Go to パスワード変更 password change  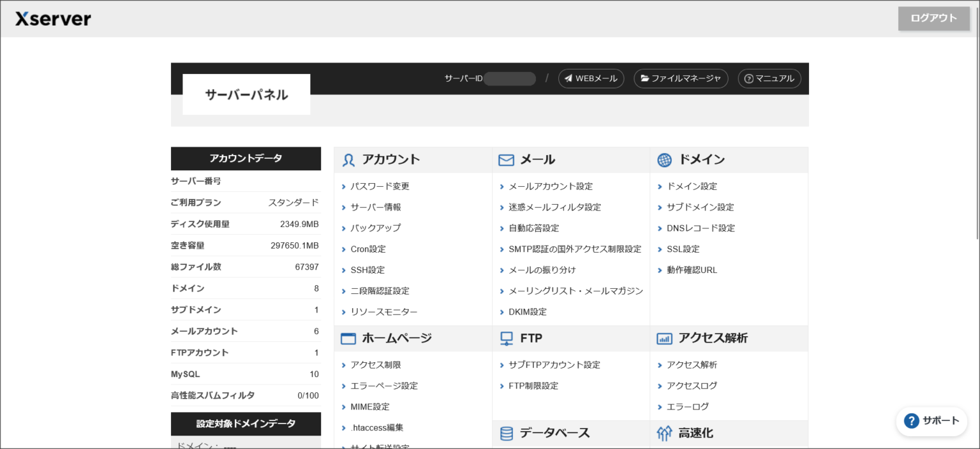click(x=380, y=186)
